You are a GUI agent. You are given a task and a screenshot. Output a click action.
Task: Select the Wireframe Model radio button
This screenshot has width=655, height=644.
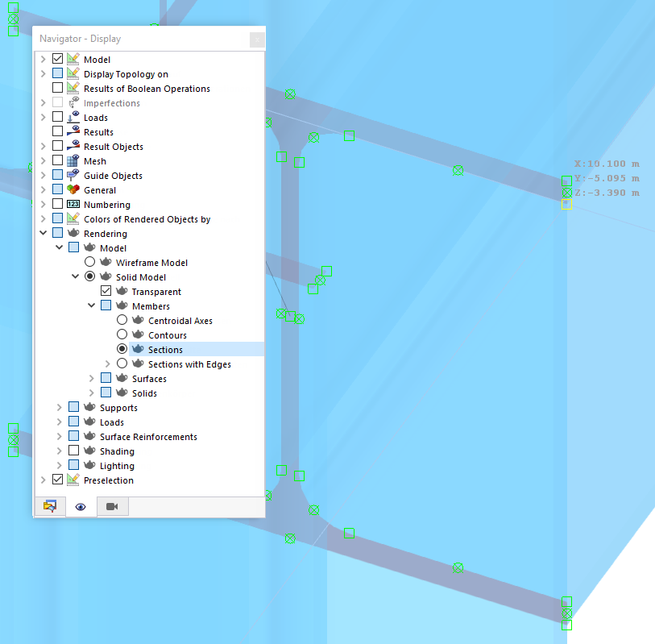[89, 262]
